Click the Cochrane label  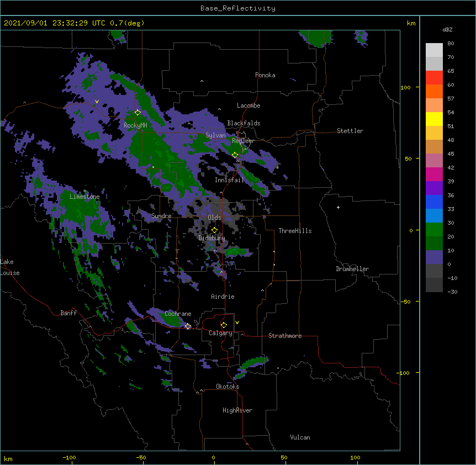coord(178,314)
